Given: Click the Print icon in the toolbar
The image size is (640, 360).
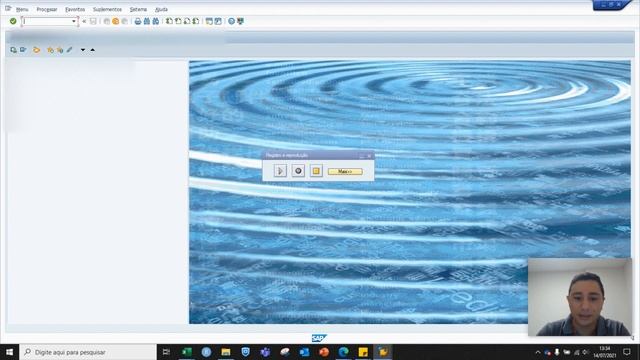Looking at the screenshot, I should (x=138, y=21).
